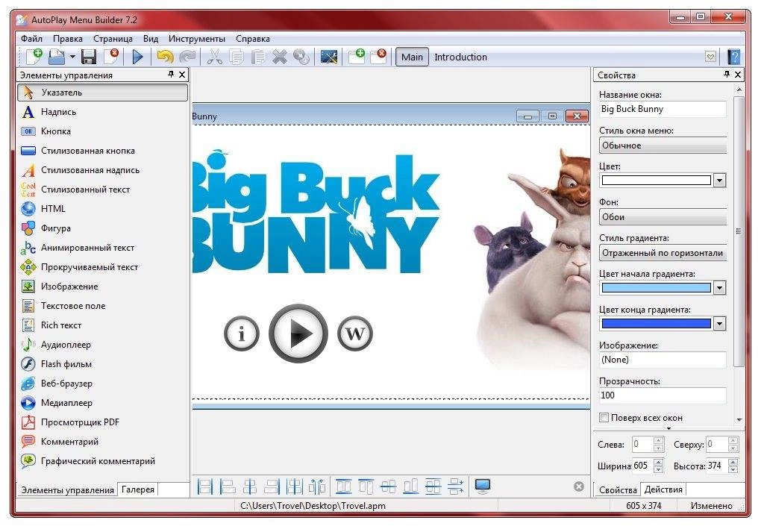The width and height of the screenshot is (764, 532).
Task: Open Цвет конца градиента dropdown arrow
Action: pos(719,324)
